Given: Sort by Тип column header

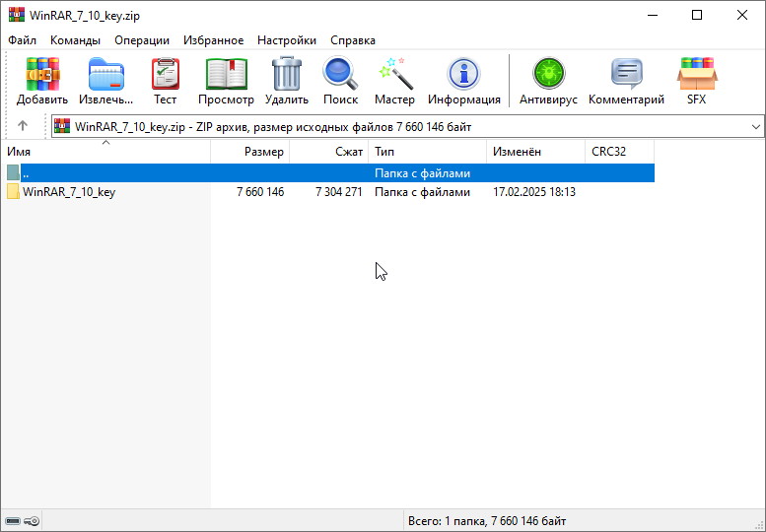Looking at the screenshot, I should tap(428, 152).
